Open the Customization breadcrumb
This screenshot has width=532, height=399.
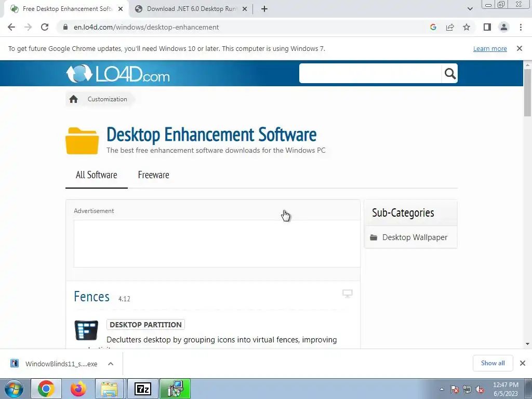pyautogui.click(x=107, y=99)
